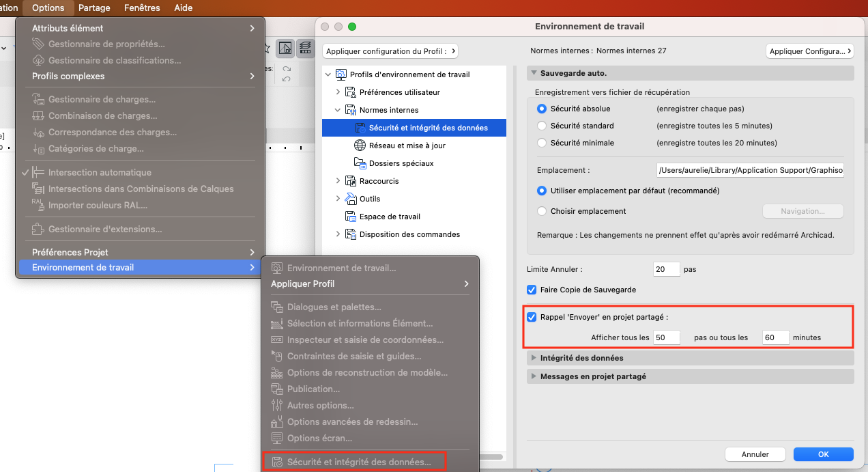
Task: Click Options avancées de redessin icon
Action: point(277,422)
